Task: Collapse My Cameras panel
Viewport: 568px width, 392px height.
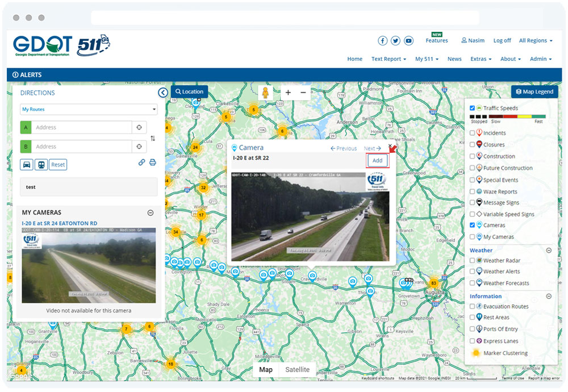Action: pyautogui.click(x=151, y=212)
